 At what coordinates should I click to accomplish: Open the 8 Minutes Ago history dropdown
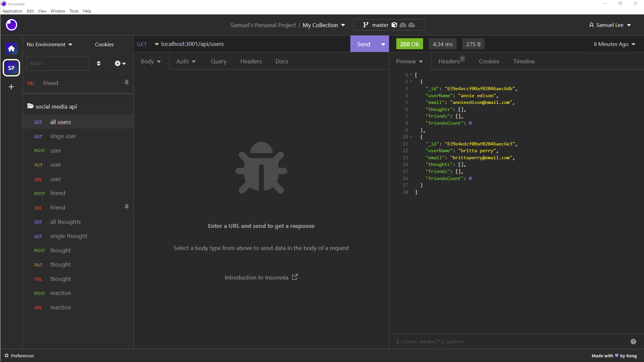[x=614, y=44]
